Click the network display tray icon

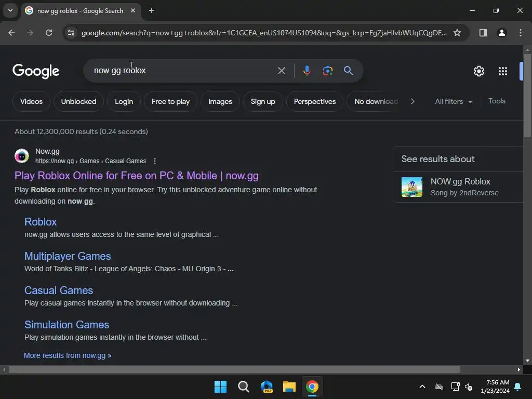(x=455, y=387)
